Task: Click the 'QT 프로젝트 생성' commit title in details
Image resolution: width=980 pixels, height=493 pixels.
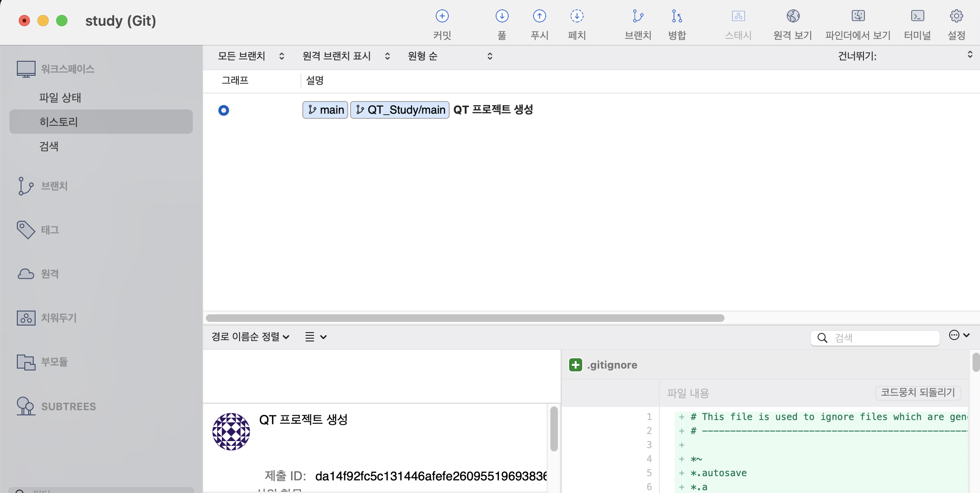Action: (x=303, y=420)
